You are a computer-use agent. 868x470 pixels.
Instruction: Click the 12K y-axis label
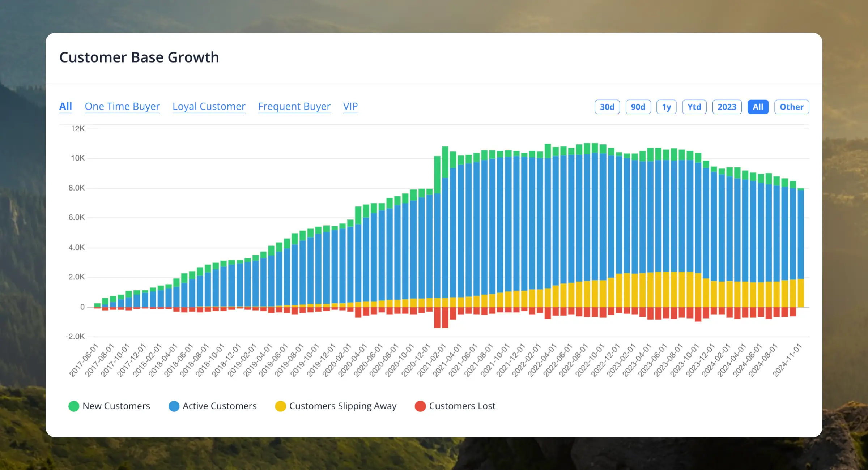[78, 129]
